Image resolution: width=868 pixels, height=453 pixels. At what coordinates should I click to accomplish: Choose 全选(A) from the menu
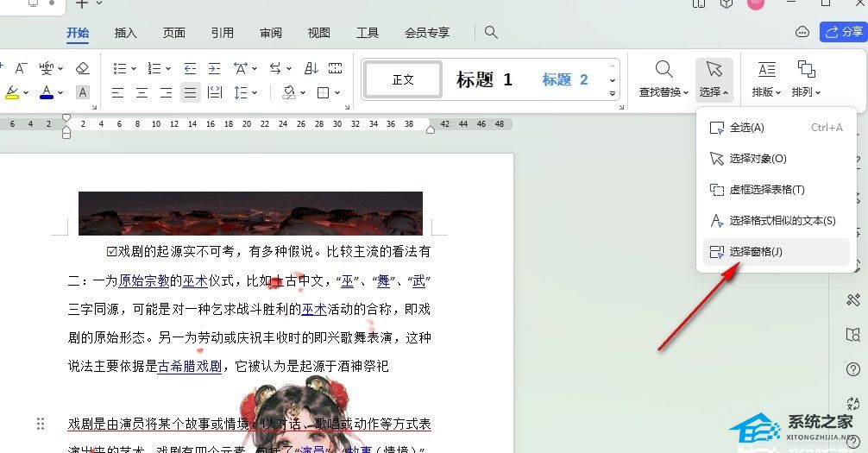[x=776, y=128]
